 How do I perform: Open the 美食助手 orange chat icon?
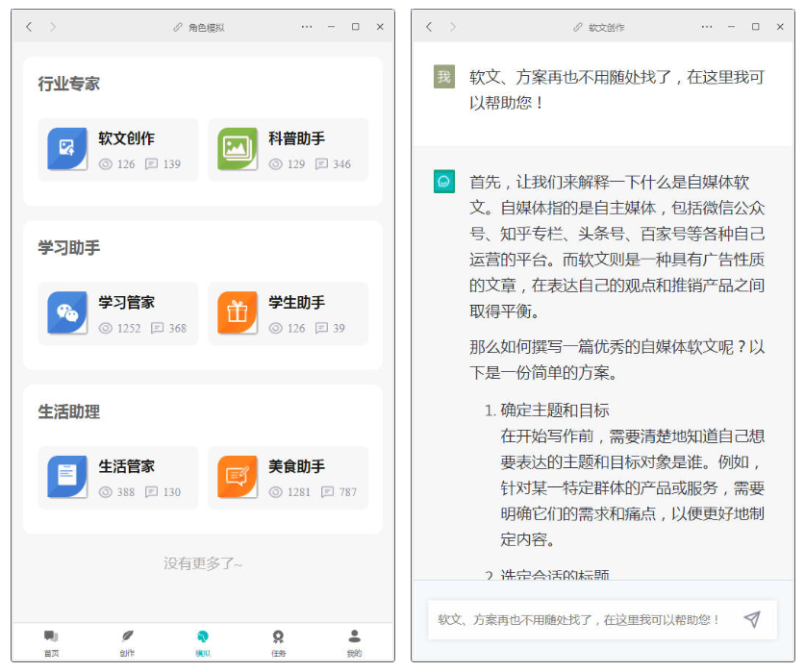coord(237,476)
